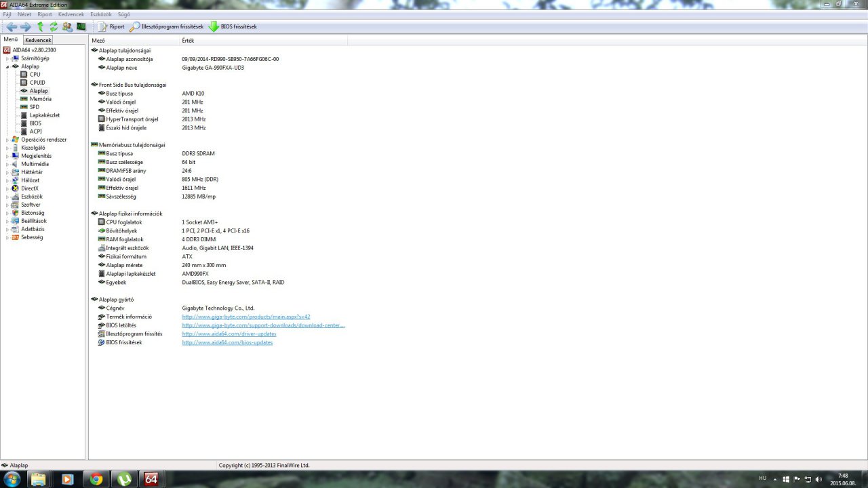Select the Lapkakészlet tree item
Screen dimensions: 868x488
45,115
